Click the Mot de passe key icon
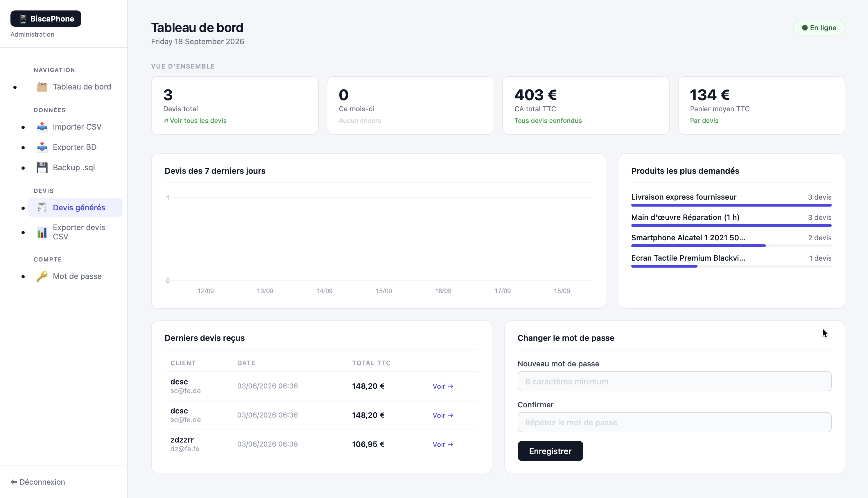 point(42,276)
